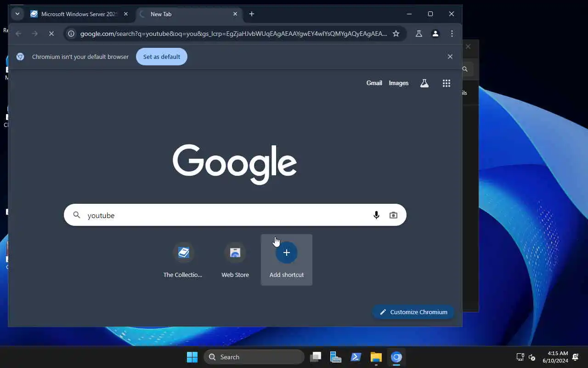
Task: Click the Add shortcut tile
Action: pyautogui.click(x=287, y=260)
